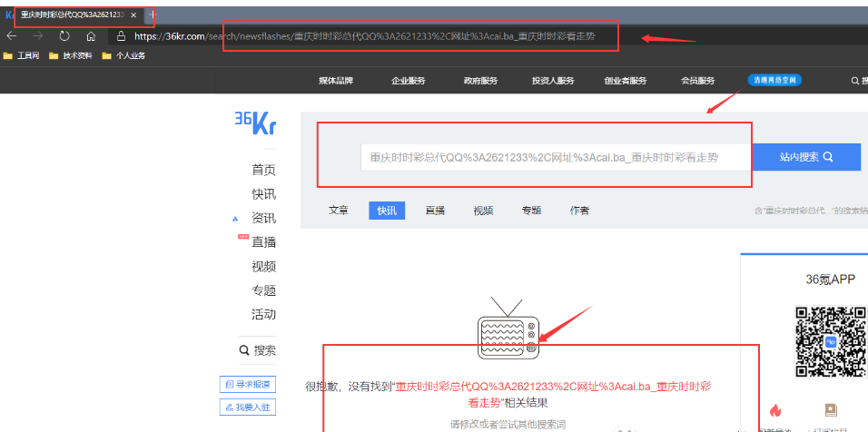The width and height of the screenshot is (868, 432).
Task: Open 活动 in the sidebar
Action: click(263, 315)
